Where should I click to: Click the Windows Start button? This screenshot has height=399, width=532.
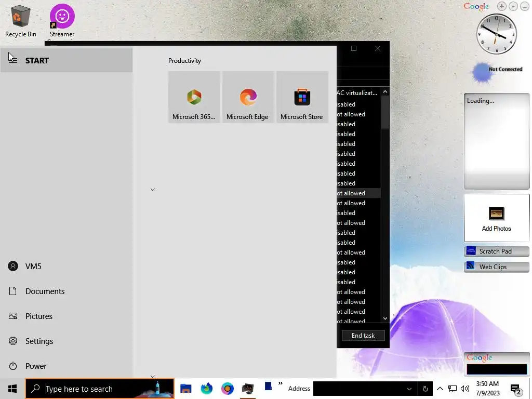12,389
